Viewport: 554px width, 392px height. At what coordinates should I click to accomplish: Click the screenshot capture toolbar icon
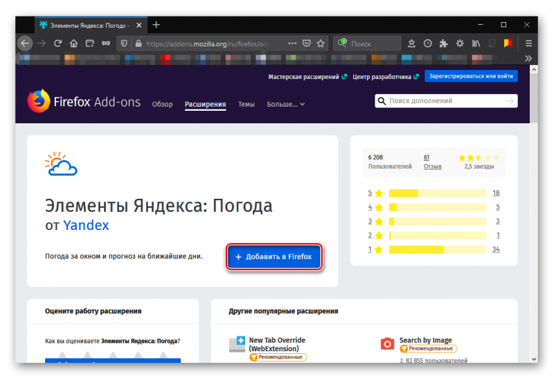click(90, 44)
